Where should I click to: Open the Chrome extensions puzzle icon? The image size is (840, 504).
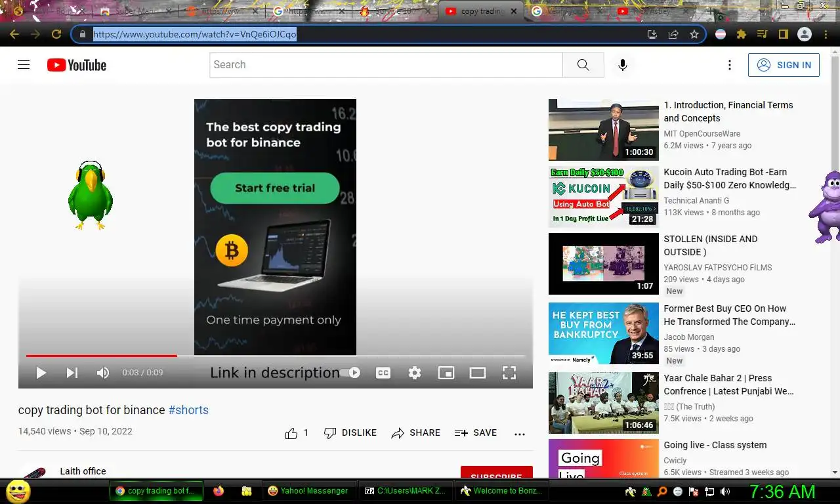pyautogui.click(x=742, y=34)
